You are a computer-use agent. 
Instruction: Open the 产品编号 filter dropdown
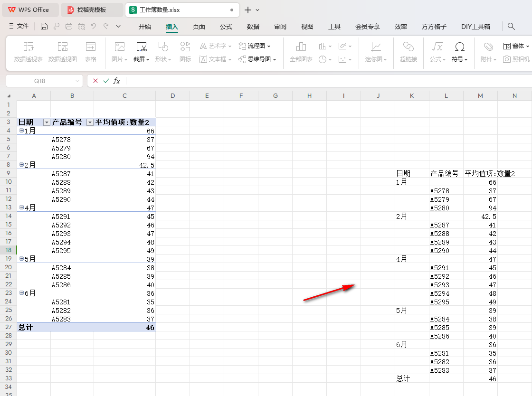tap(90, 123)
